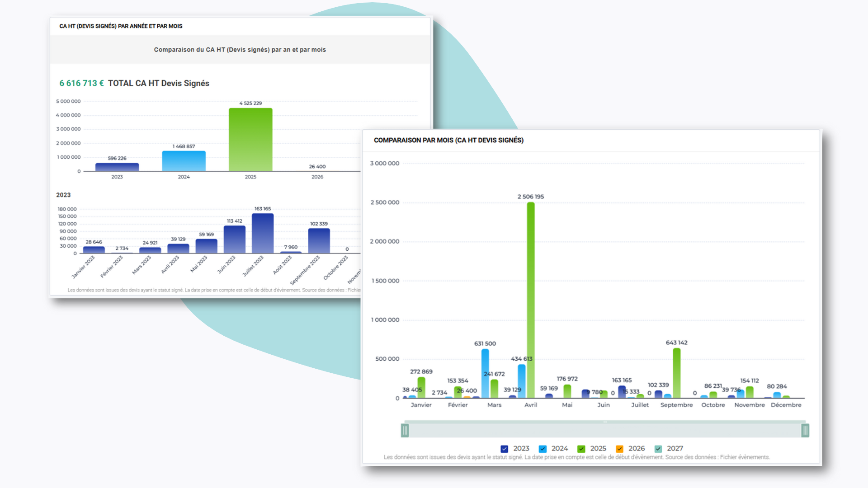Click the Juin 2023 bar 113 412
Screen dimensions: 868x488
pos(235,239)
